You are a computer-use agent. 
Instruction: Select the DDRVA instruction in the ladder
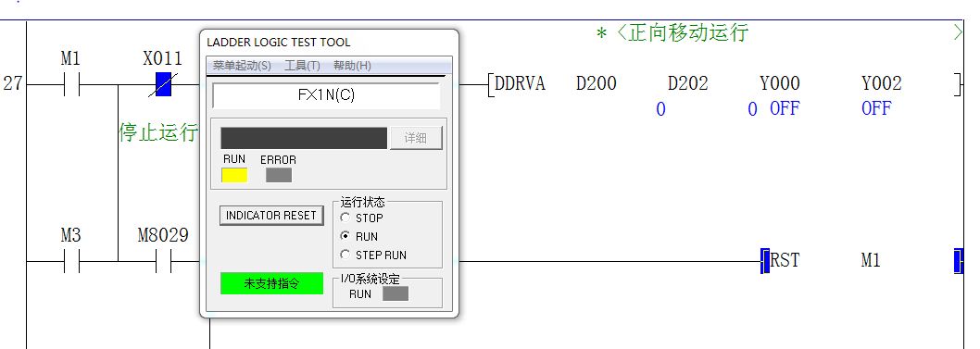point(520,83)
